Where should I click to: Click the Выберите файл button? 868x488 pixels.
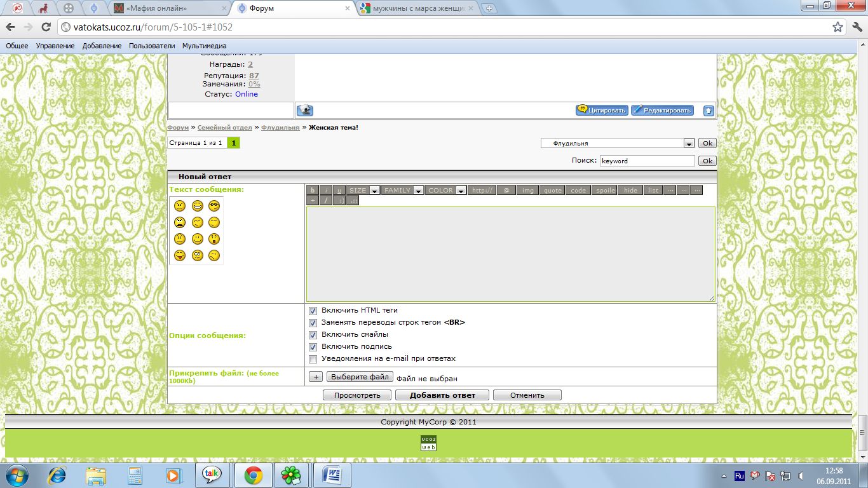point(360,377)
